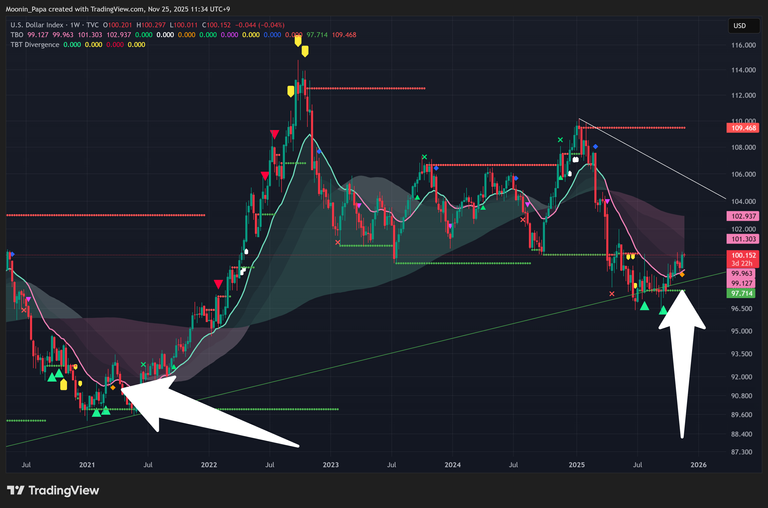
Task: Select the white descending trendline from the 2025 peak
Action: tap(650, 160)
